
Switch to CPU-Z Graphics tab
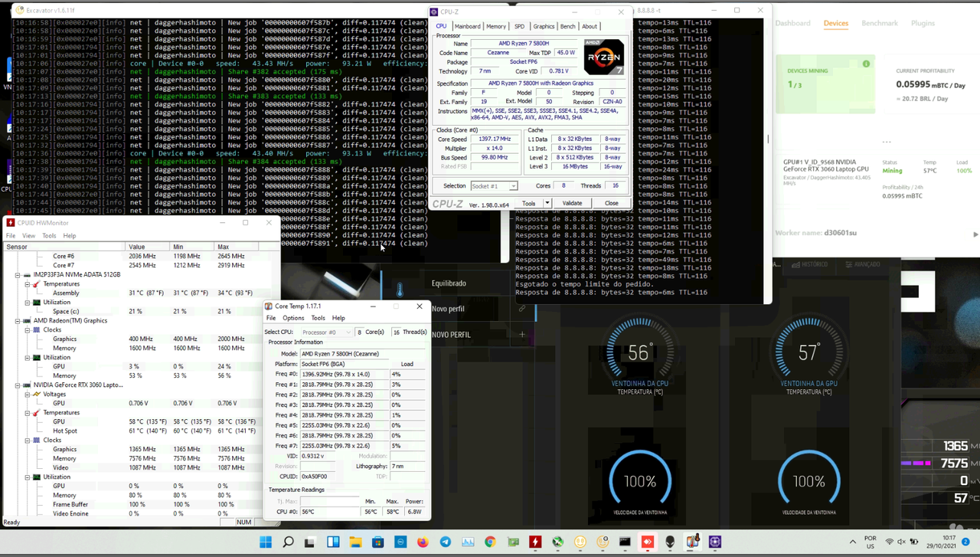click(544, 26)
